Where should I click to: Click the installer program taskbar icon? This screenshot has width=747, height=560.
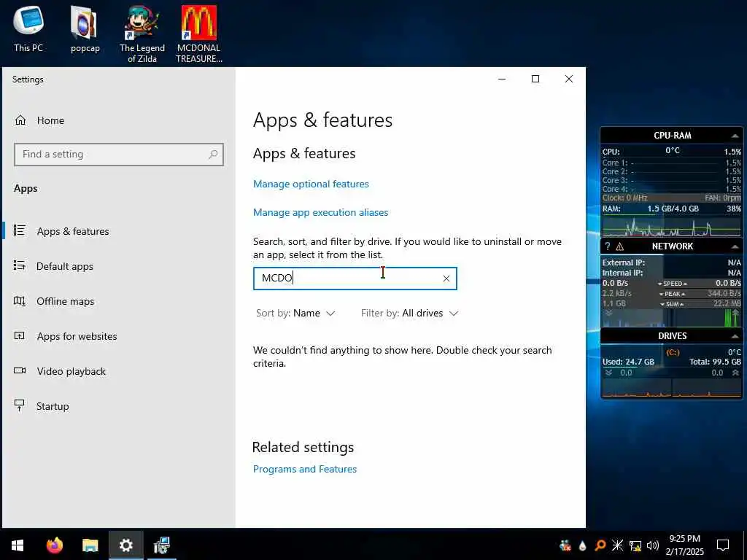[x=161, y=545]
